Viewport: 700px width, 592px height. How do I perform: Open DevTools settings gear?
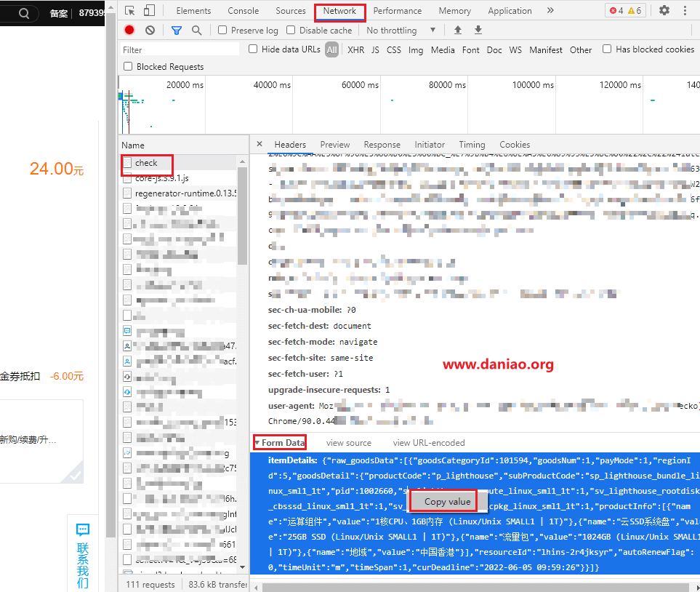point(664,11)
